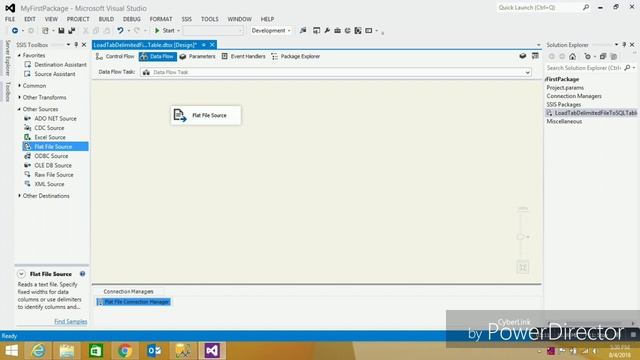Toggle the SSIS Toolbox pin auto-hide
This screenshot has width=640, height=360.
[x=76, y=44]
